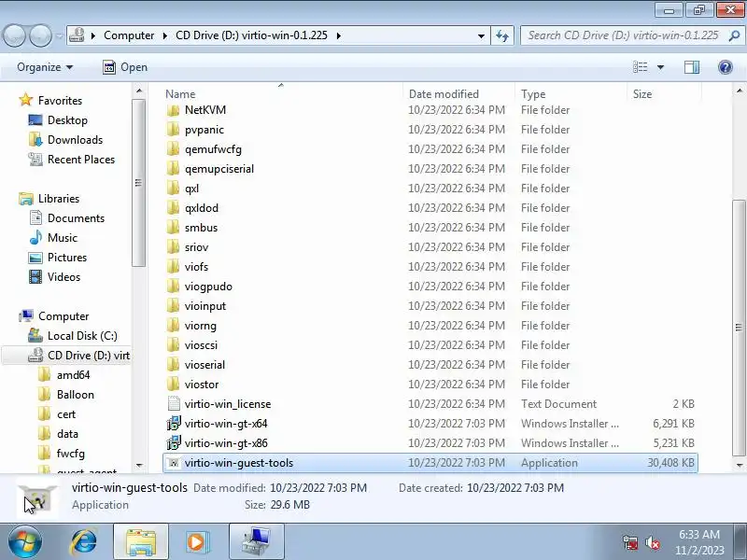
Task: Sort by the Type column header
Action: pos(571,94)
